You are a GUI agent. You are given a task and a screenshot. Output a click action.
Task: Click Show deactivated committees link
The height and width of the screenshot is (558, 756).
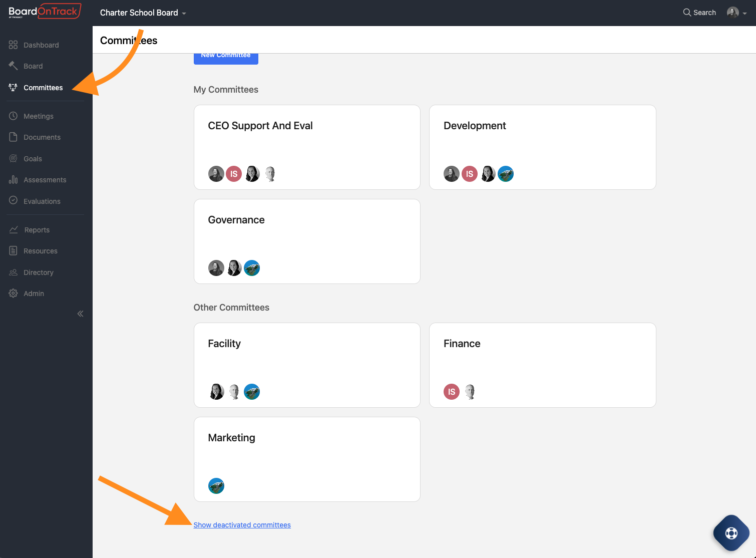pyautogui.click(x=242, y=525)
